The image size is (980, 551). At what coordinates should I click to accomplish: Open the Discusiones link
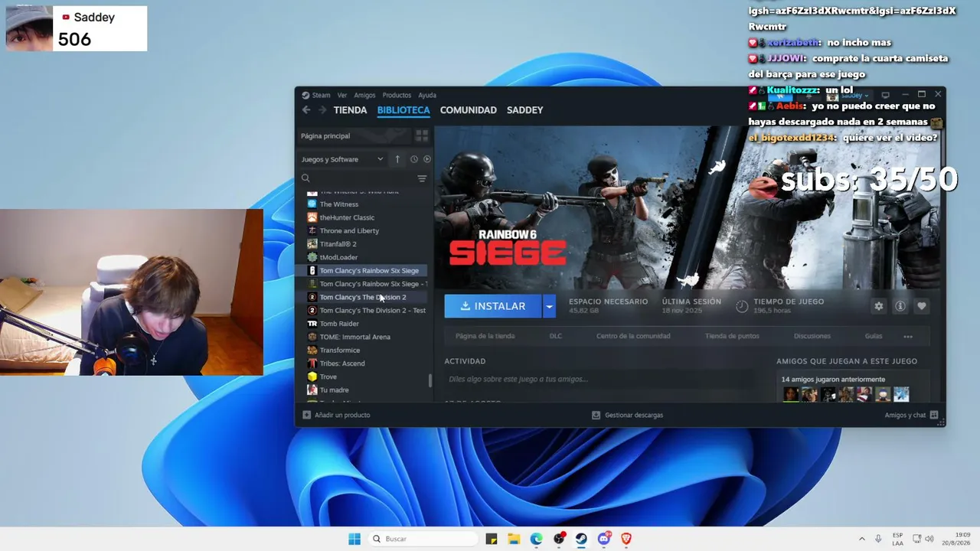tap(812, 336)
